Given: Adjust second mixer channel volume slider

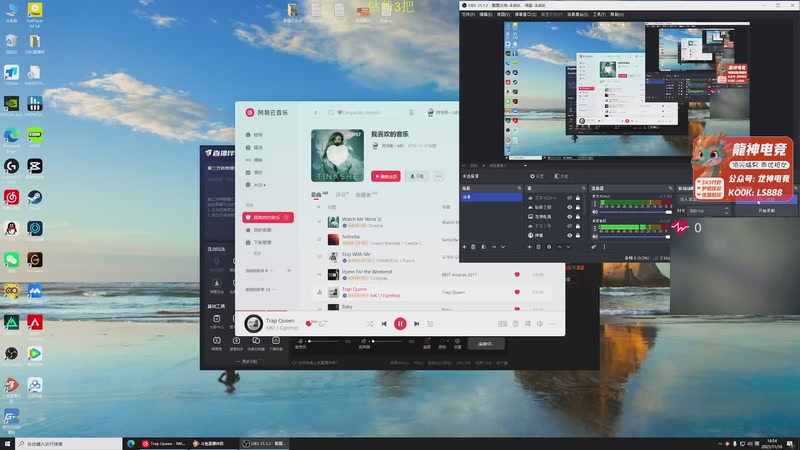Looking at the screenshot, I should click(x=635, y=236).
